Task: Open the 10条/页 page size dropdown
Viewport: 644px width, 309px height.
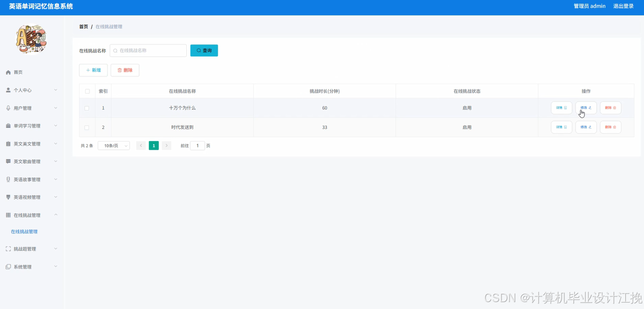Action: [x=114, y=146]
